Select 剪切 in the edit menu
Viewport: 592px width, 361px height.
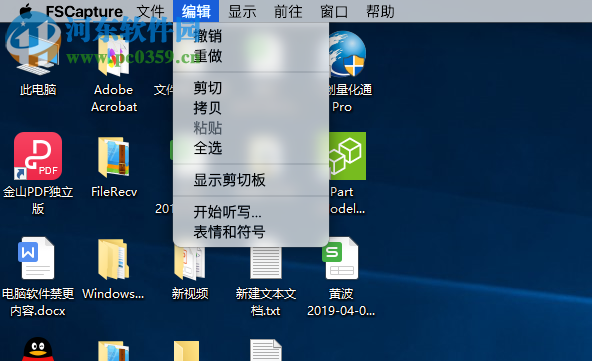click(x=251, y=88)
